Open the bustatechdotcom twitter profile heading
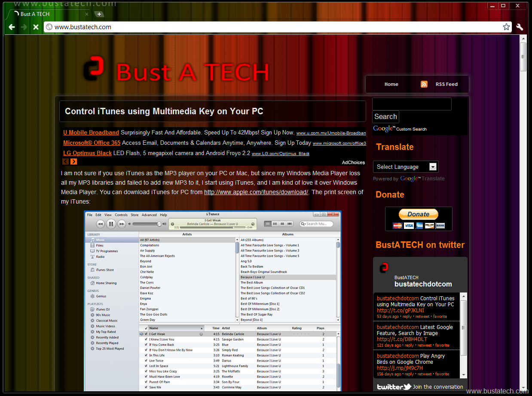This screenshot has height=396, width=532. (423, 284)
